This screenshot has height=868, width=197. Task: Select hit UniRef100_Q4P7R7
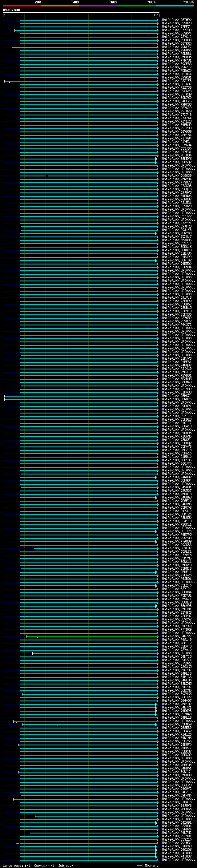click(177, 636)
